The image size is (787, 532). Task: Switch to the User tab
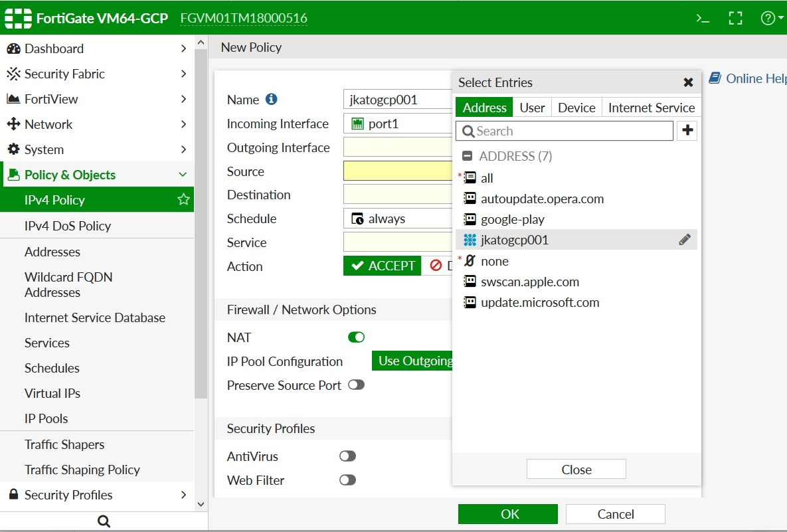click(x=532, y=108)
